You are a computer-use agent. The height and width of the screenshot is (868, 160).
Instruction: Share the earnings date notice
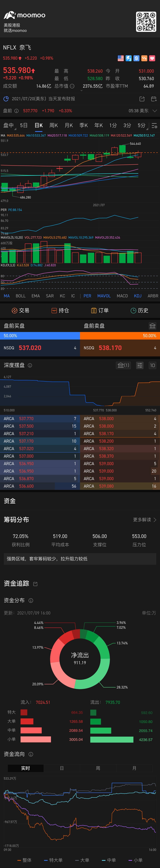[x=142, y=99]
